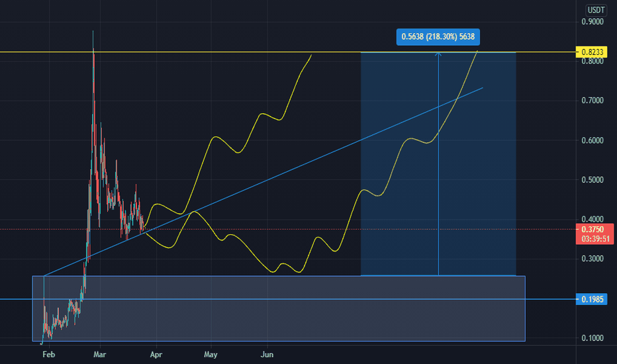Screen dimensions: 617x364
Task: Click the Feb label on time axis
Action: click(x=49, y=355)
